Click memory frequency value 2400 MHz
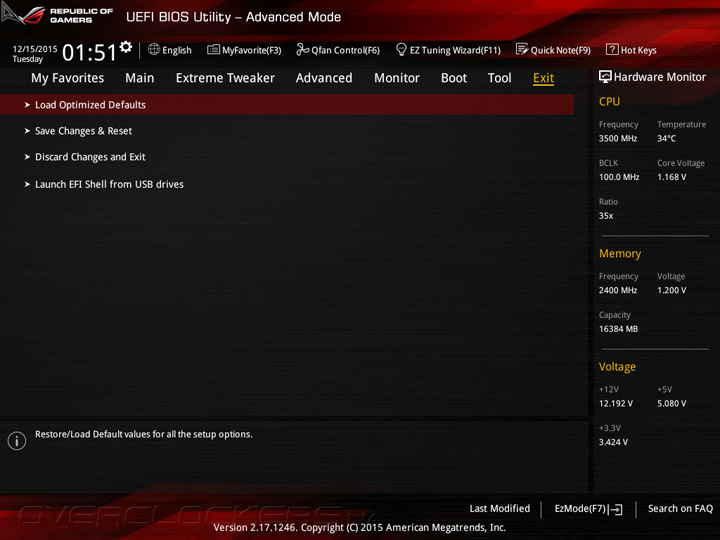Viewport: 720px width, 540px height. 618,291
